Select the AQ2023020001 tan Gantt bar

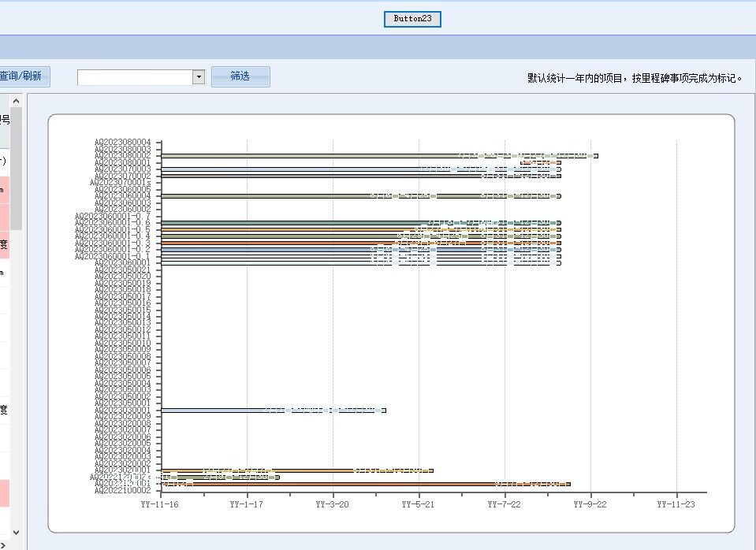click(297, 470)
